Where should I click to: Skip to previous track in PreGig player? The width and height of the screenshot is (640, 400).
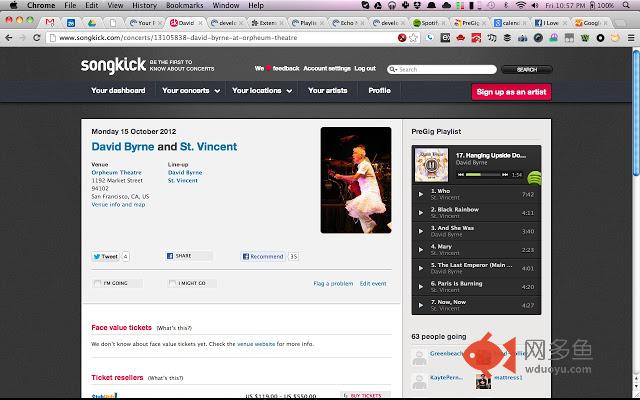460,175
